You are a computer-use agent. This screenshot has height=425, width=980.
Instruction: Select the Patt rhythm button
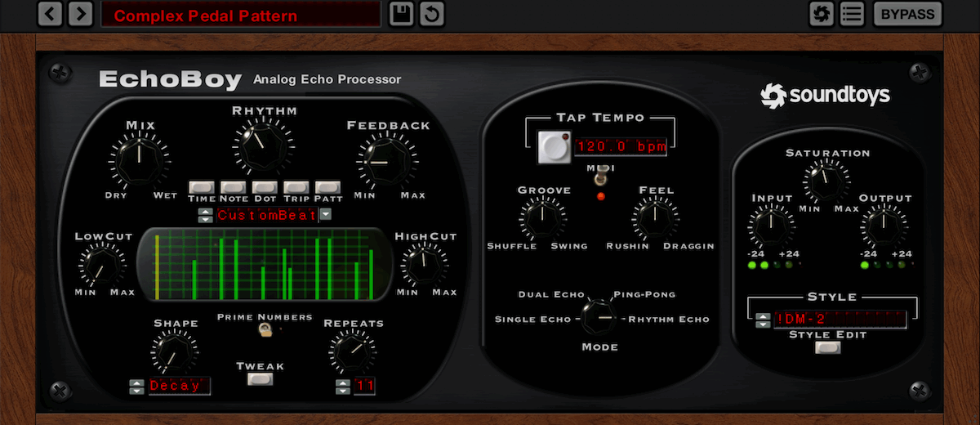(327, 187)
